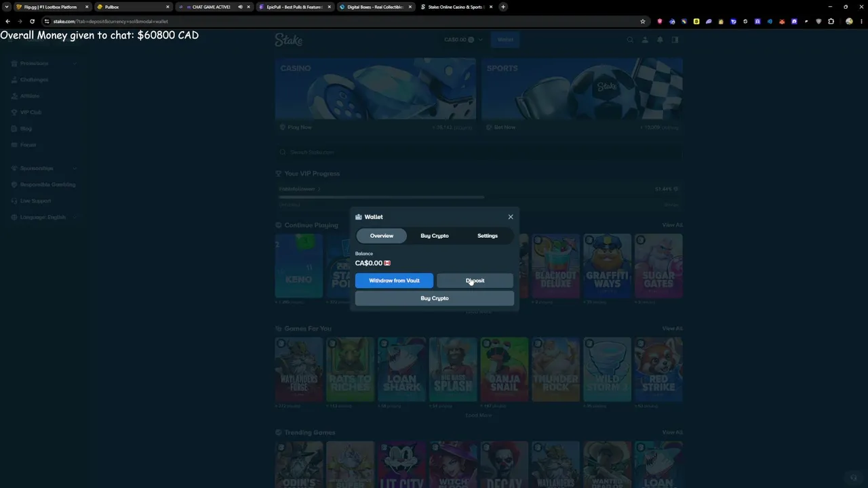Open Forum from the sidebar

(43, 144)
